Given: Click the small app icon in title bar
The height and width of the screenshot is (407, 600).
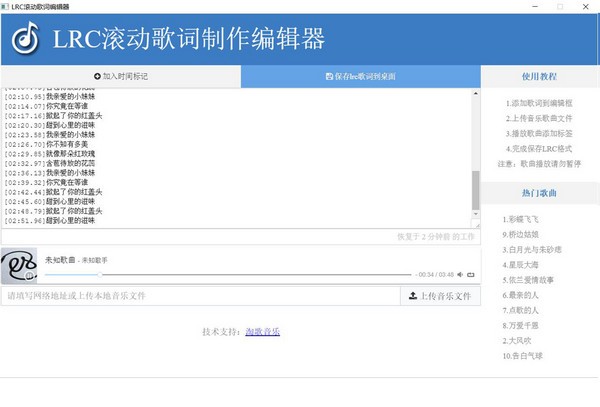Looking at the screenshot, I should click(7, 6).
